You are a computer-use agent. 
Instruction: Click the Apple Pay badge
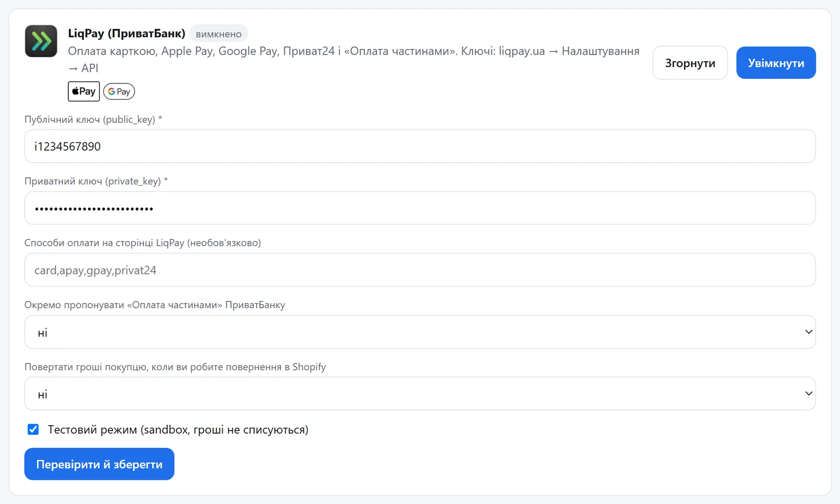(83, 91)
